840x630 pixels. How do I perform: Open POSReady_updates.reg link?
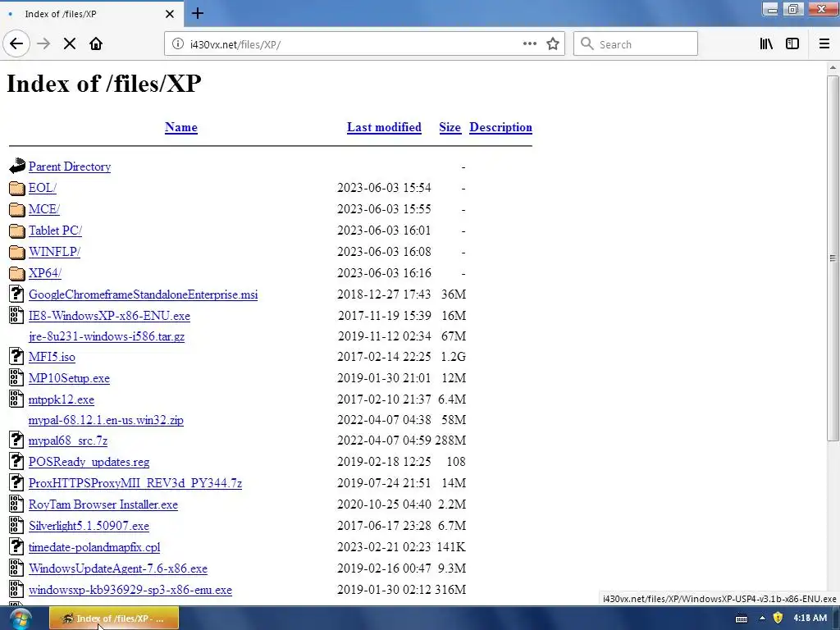point(89,462)
